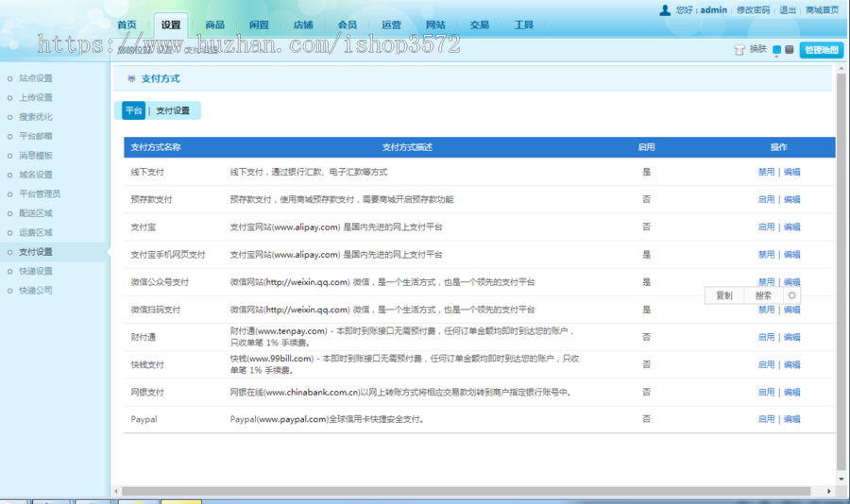Click the admin user avatar icon
This screenshot has height=504, width=850.
[x=665, y=9]
